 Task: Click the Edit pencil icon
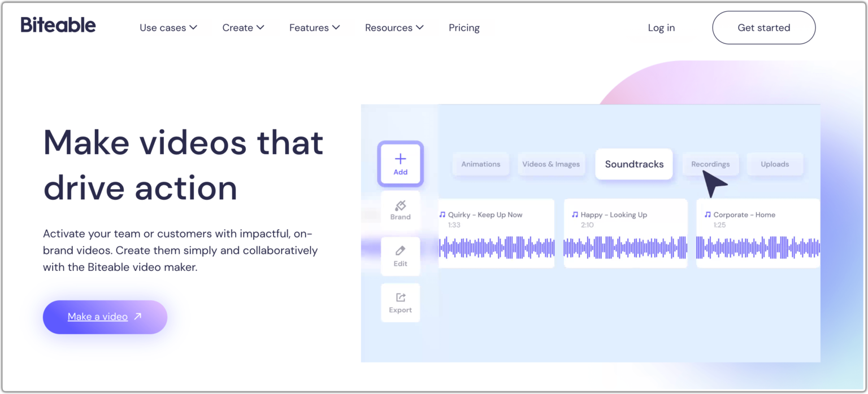400,251
